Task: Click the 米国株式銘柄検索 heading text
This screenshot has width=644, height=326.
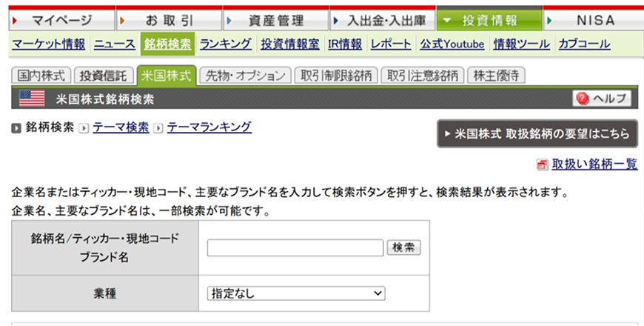Action: 104,99
